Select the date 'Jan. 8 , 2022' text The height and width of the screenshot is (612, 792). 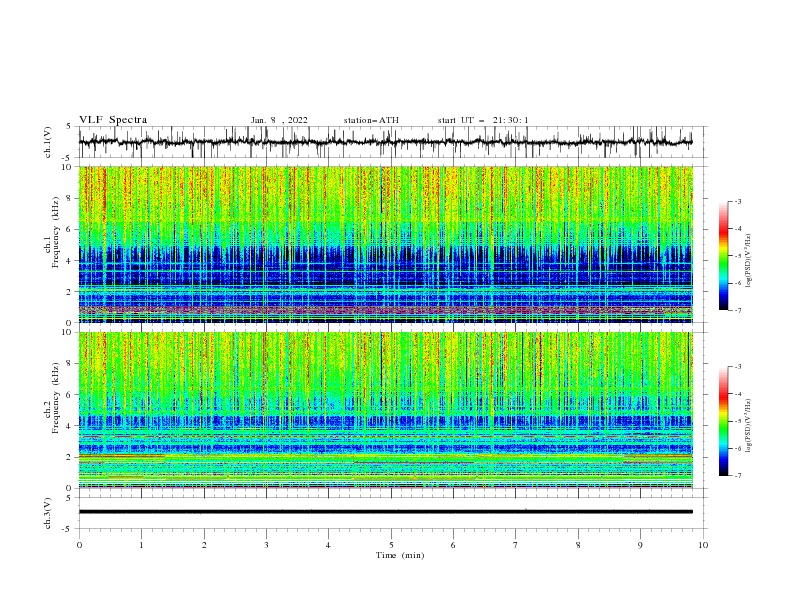coord(279,120)
